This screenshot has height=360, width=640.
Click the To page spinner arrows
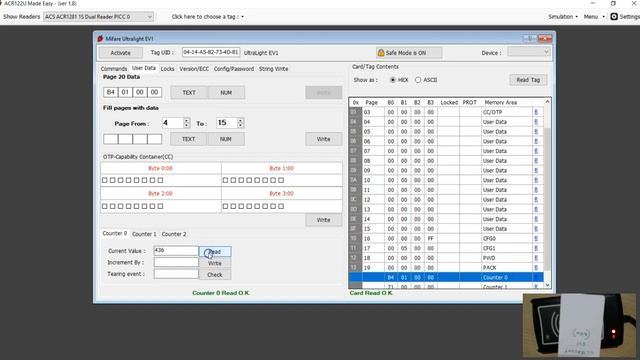240,123
